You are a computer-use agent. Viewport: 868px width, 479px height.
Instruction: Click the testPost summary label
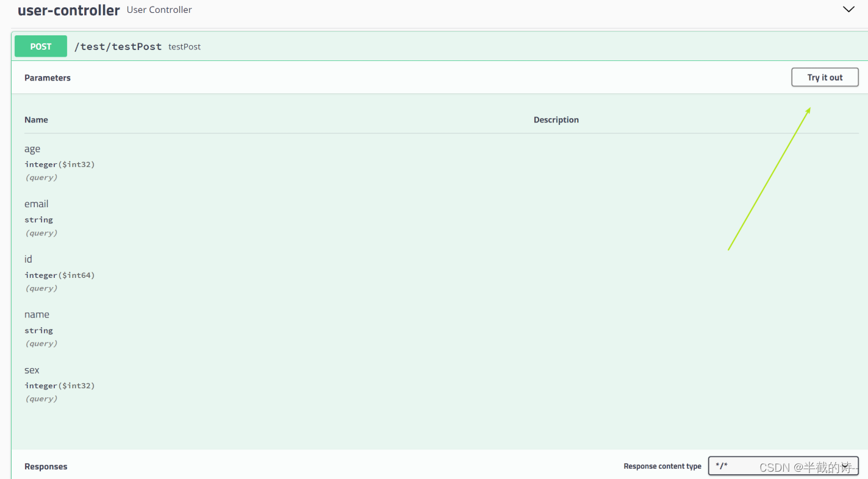coord(184,46)
